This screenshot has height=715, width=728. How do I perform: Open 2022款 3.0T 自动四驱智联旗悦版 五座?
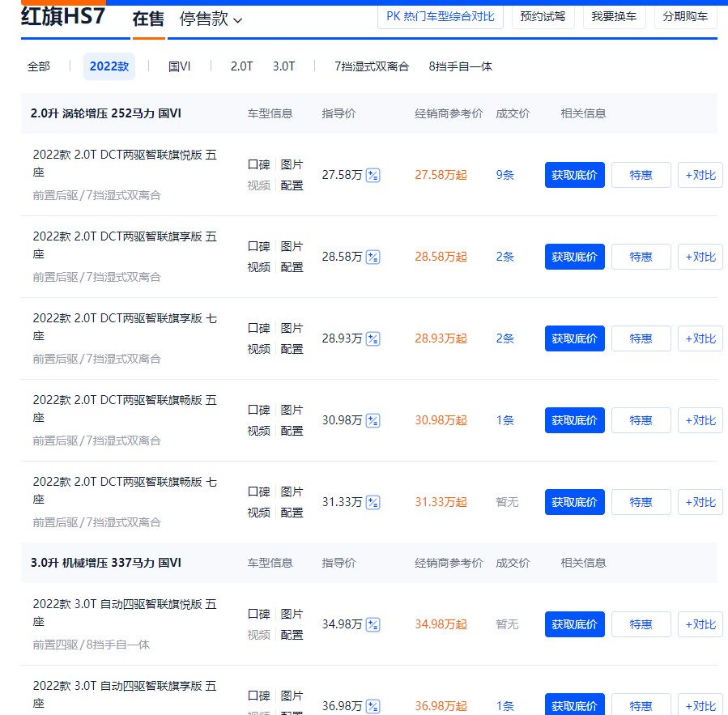(x=125, y=613)
